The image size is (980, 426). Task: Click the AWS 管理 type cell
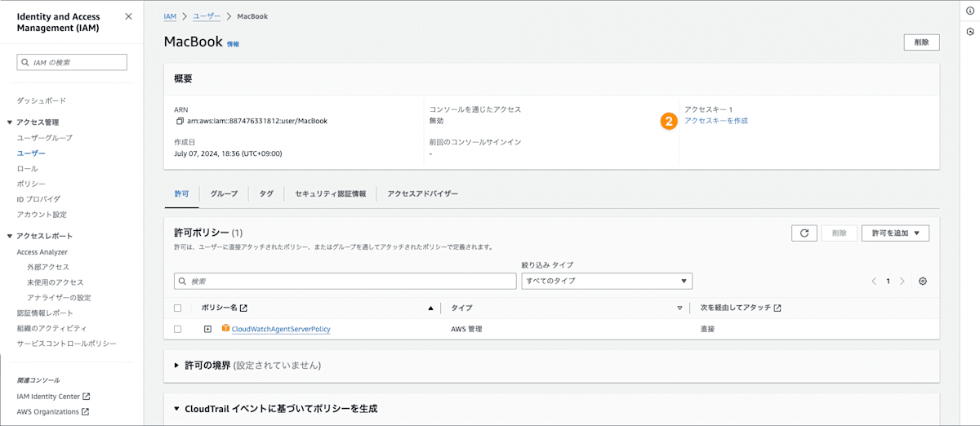467,329
